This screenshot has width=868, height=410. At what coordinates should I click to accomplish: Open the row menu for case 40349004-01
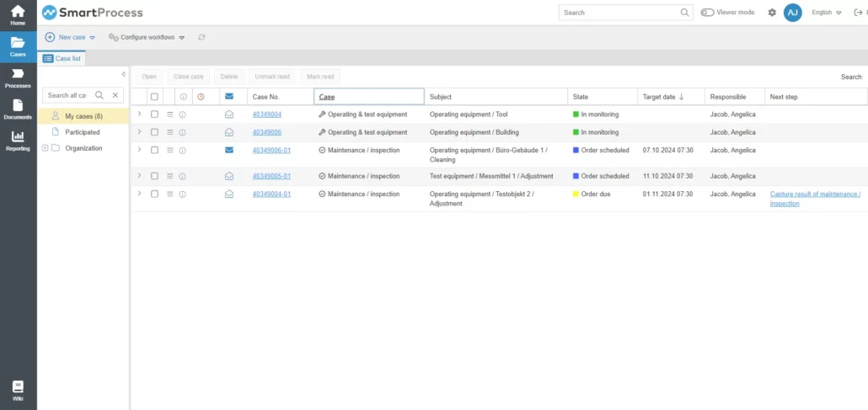170,194
